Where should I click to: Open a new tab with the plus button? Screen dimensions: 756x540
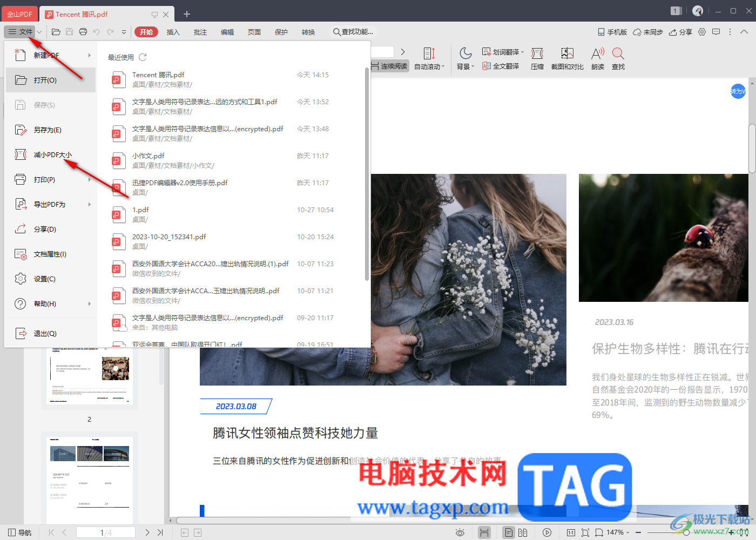[187, 14]
